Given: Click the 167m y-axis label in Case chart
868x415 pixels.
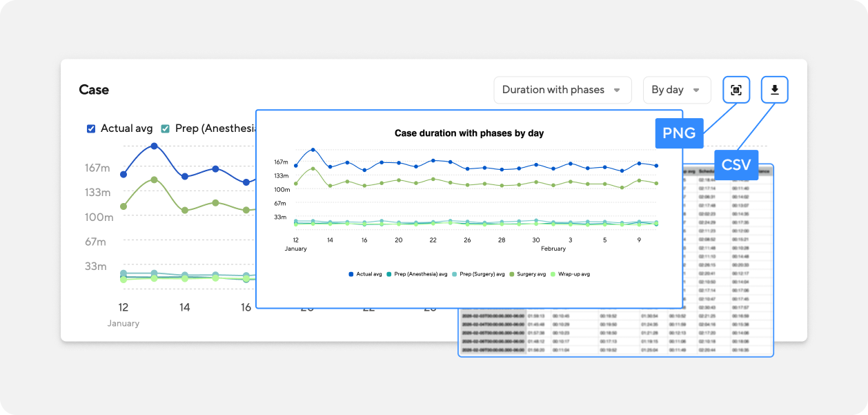Looking at the screenshot, I should coord(97,168).
